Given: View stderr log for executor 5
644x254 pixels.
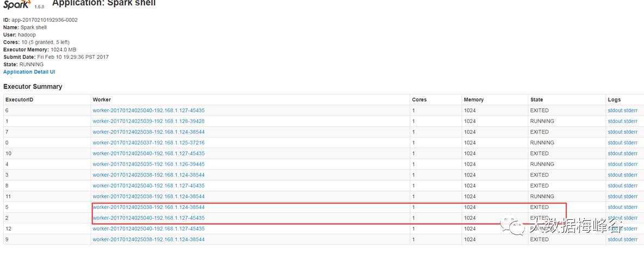Looking at the screenshot, I should (x=630, y=207).
